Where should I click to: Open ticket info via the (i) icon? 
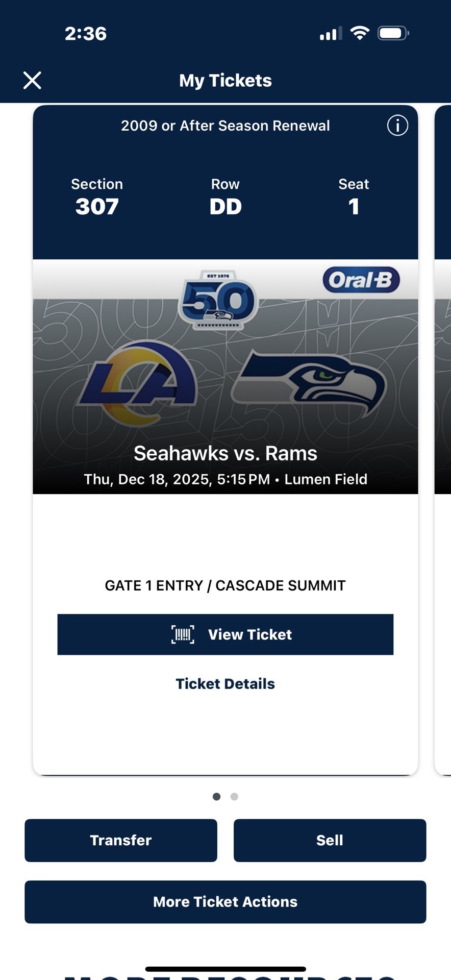coord(397,126)
